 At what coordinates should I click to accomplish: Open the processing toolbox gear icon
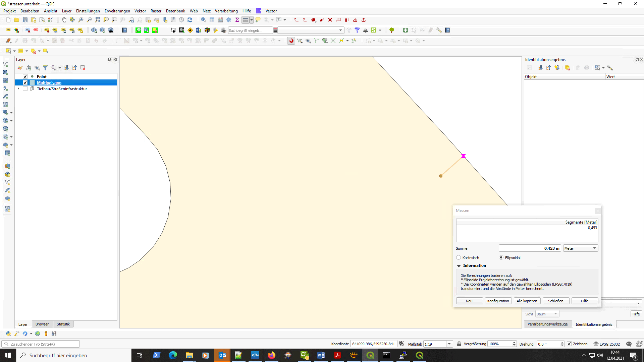pyautogui.click(x=229, y=20)
